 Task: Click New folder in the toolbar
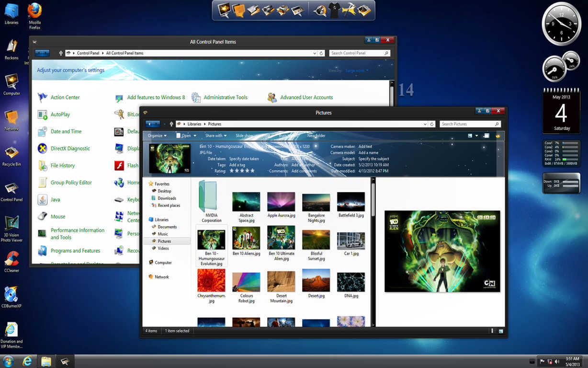[x=316, y=136]
